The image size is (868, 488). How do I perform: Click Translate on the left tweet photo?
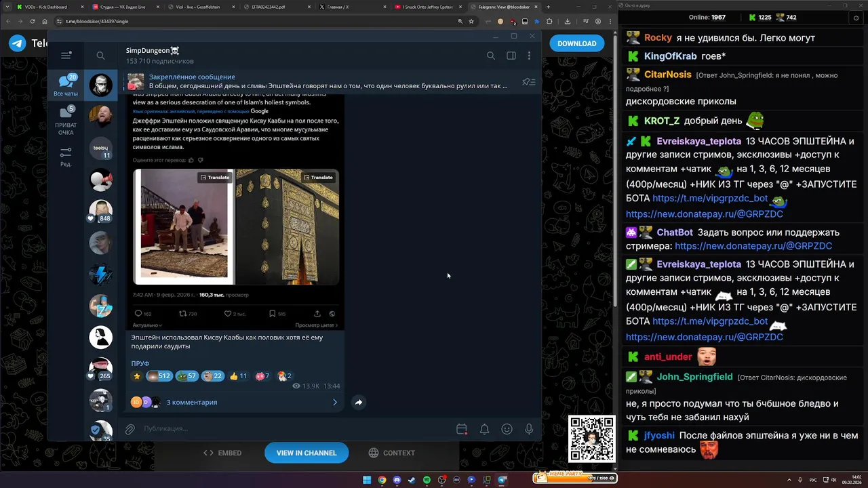point(215,178)
